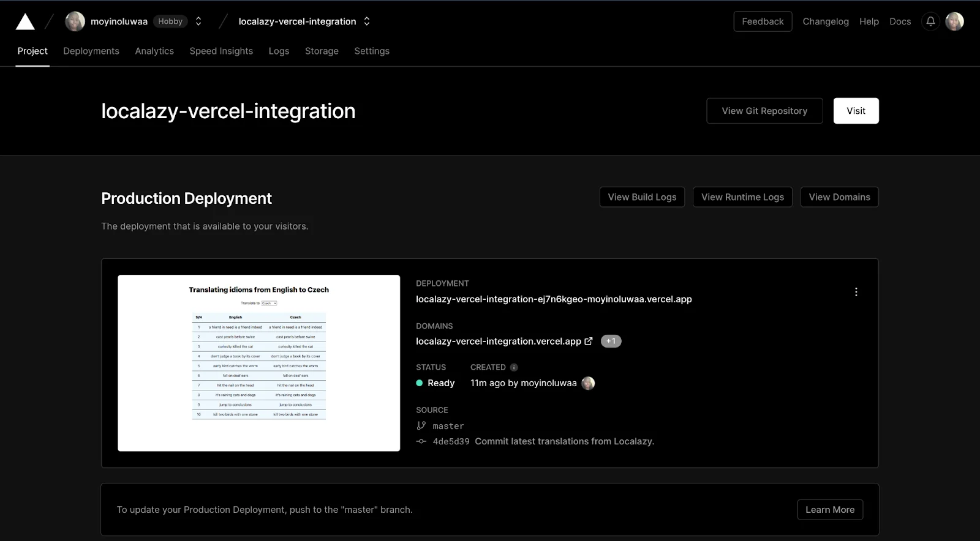Click the View Git Repository button

(x=764, y=111)
